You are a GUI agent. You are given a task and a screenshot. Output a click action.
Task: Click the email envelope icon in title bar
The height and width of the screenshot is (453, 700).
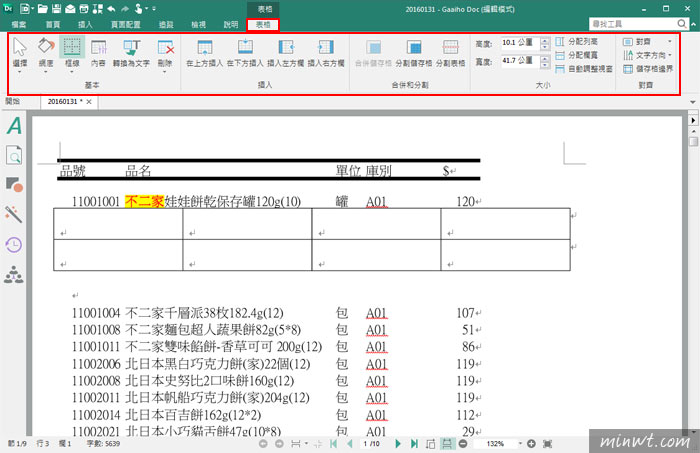pos(70,8)
